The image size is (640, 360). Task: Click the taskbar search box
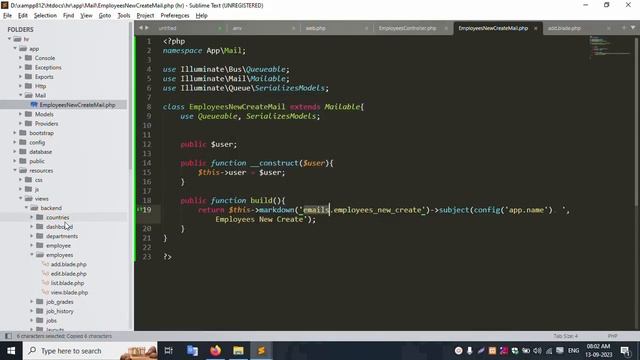(x=90, y=351)
